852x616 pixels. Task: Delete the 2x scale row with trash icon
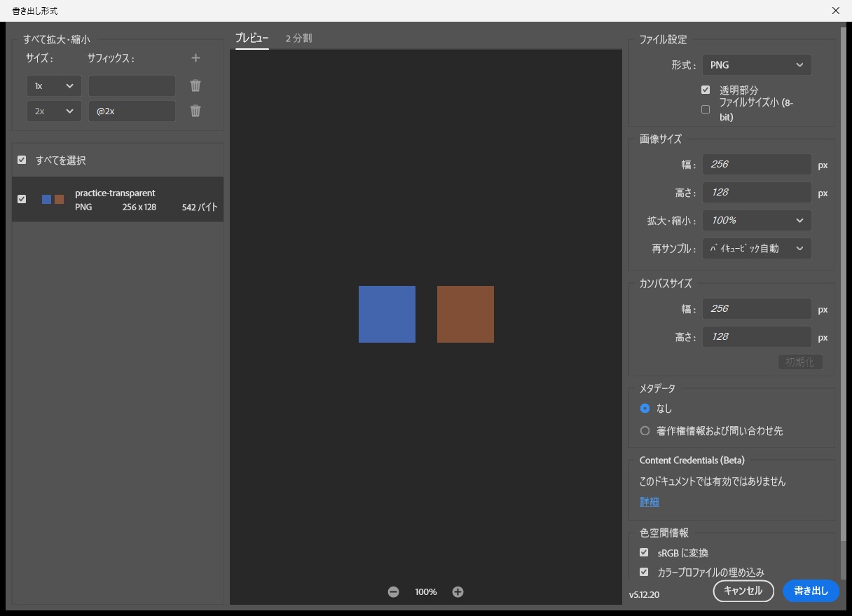(x=195, y=111)
